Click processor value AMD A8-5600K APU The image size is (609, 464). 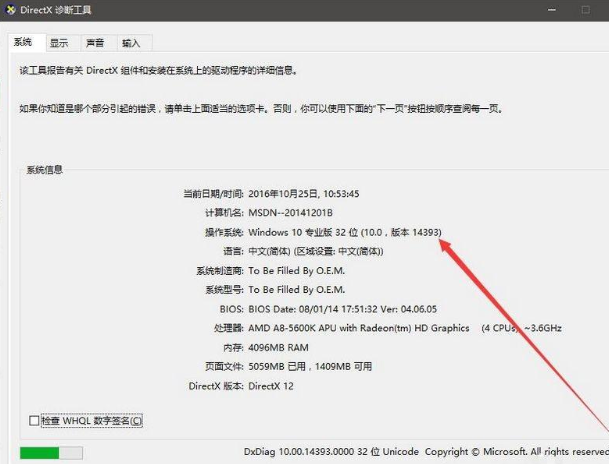click(405, 328)
